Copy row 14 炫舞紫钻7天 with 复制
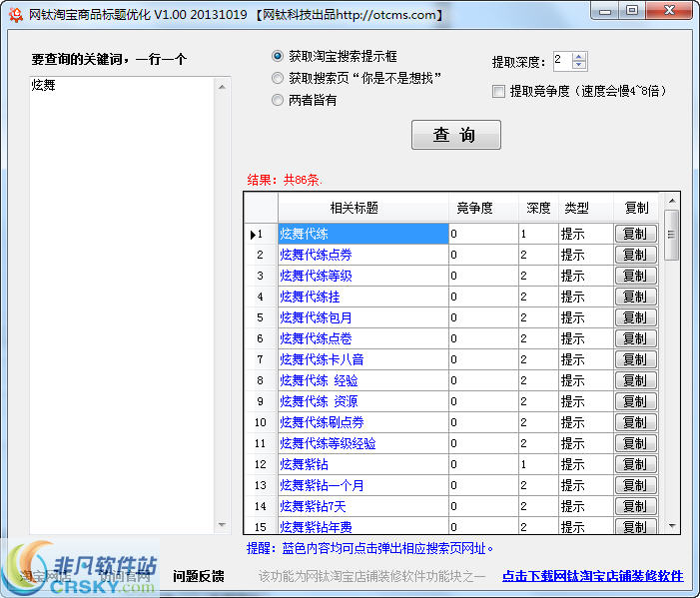 coord(636,506)
